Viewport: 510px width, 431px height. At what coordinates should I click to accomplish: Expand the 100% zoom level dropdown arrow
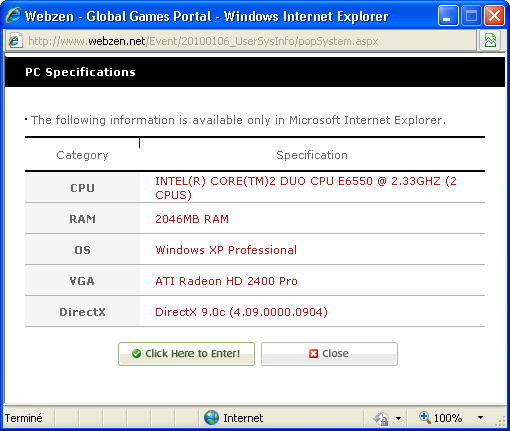[x=480, y=417]
